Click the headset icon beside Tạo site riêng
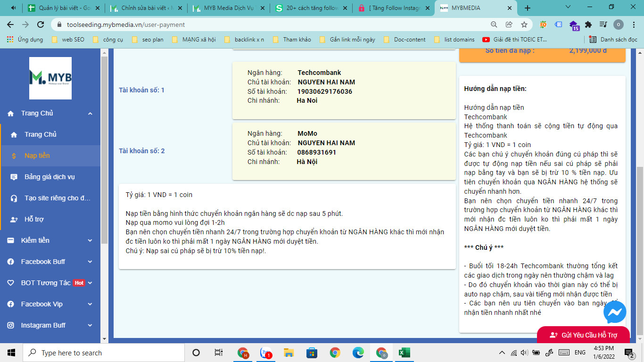Viewport: 644px width, 362px height. [x=14, y=198]
